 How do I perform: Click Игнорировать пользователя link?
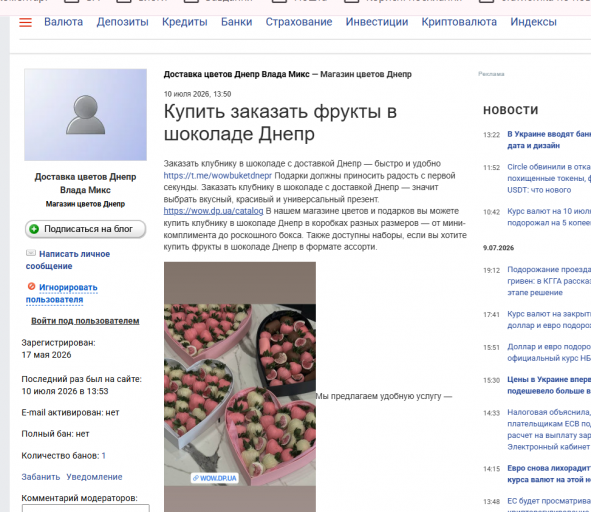click(x=62, y=293)
